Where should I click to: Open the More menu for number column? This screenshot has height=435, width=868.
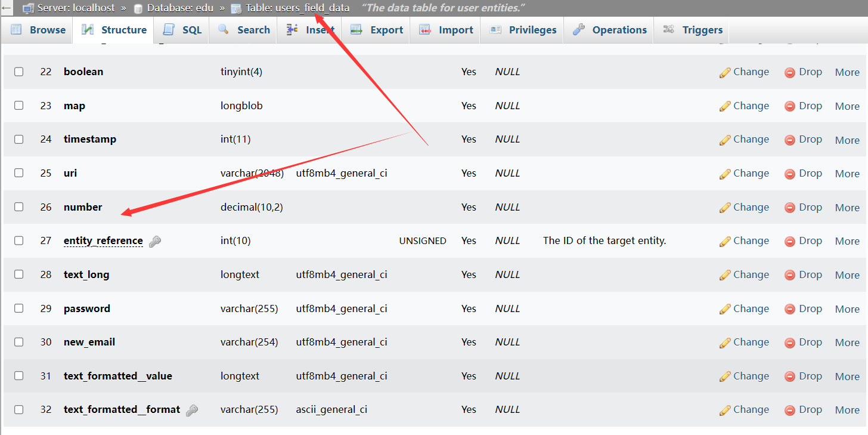pyautogui.click(x=847, y=208)
